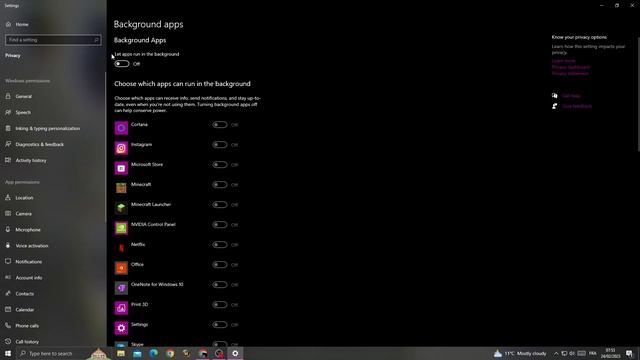Open the Mail app from the taskbar
Screen dimensions: 640x360
138,353
